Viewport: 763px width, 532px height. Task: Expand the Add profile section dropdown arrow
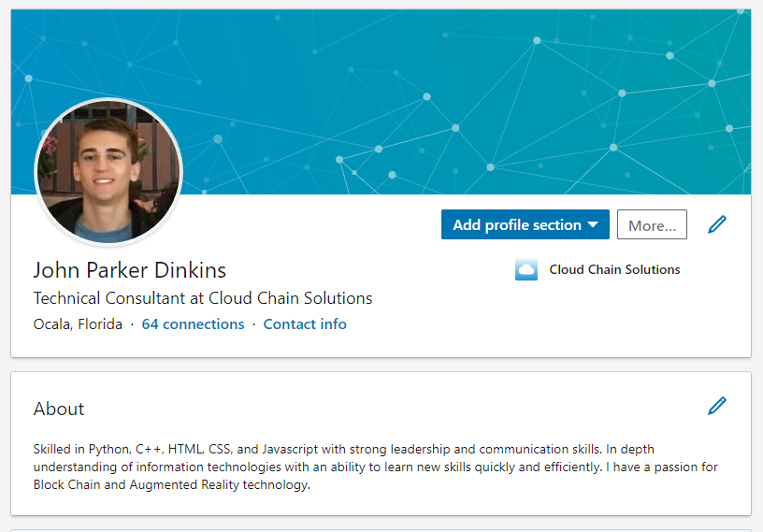click(x=593, y=225)
